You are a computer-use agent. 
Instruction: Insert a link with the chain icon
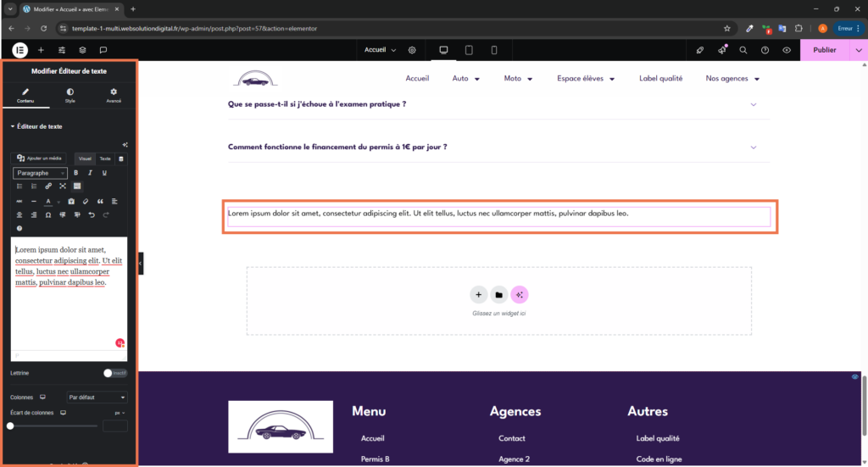pos(48,186)
